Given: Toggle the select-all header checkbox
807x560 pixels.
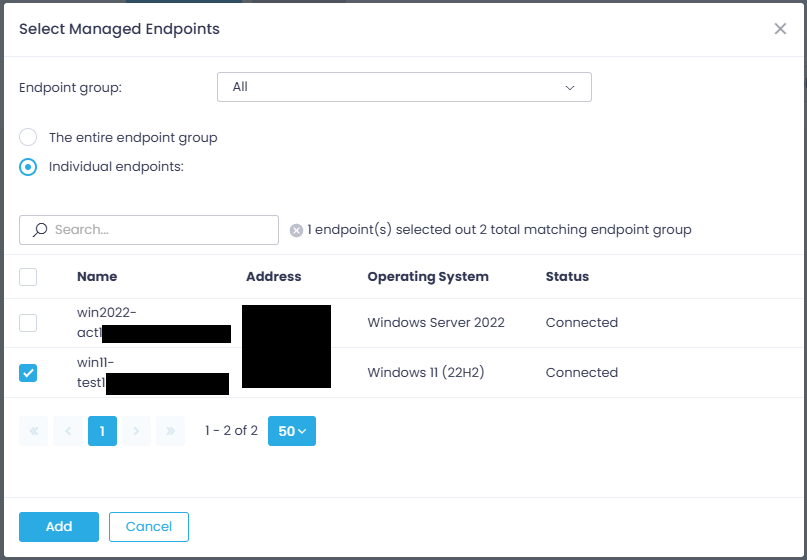Looking at the screenshot, I should [x=29, y=277].
